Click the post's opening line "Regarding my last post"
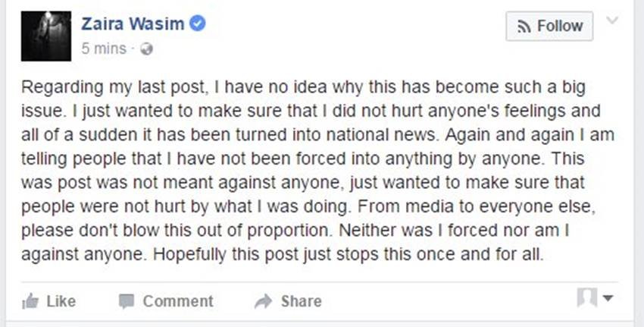The height and width of the screenshot is (327, 644). pyautogui.click(x=113, y=88)
